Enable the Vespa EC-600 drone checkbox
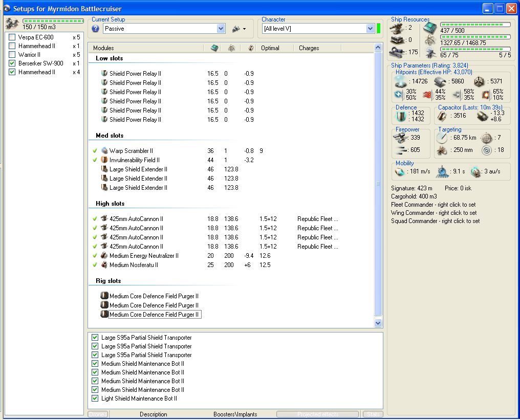The height and width of the screenshot is (420, 520). click(x=12, y=37)
